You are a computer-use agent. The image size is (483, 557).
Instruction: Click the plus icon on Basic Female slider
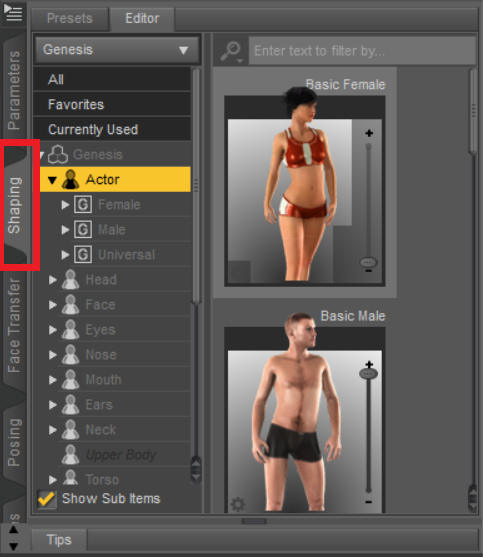369,133
